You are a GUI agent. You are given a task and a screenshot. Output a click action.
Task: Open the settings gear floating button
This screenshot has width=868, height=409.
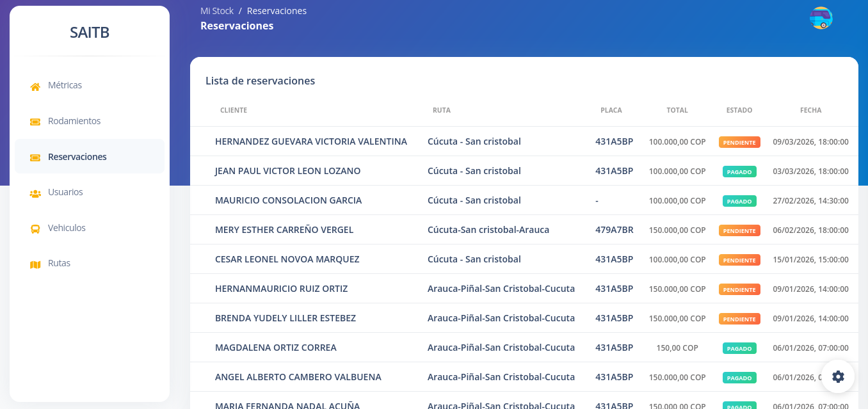[x=838, y=376]
